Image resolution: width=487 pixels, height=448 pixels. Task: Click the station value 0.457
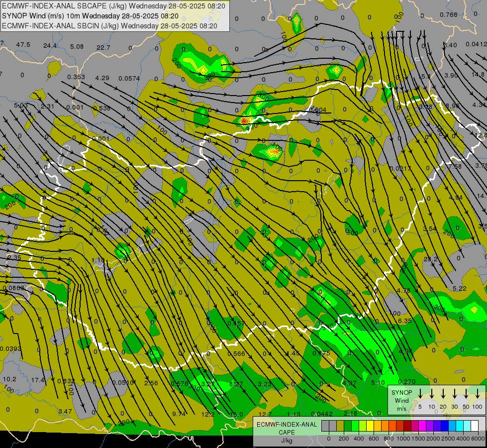[236, 323]
